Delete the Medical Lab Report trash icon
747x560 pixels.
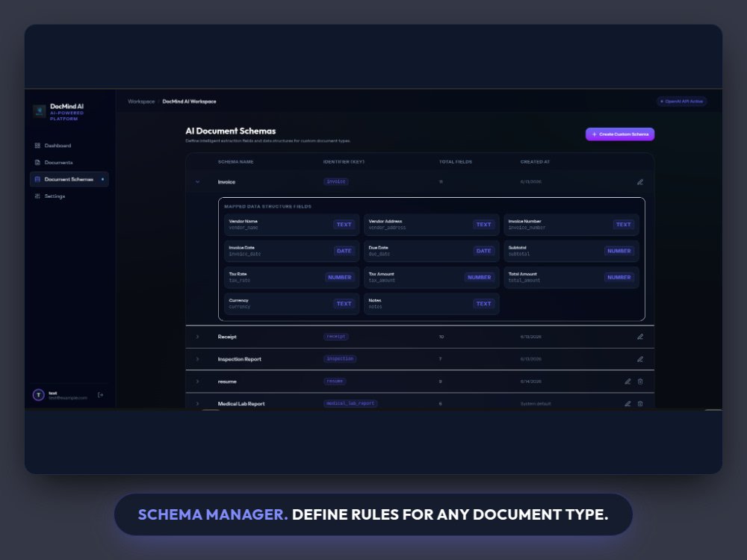(x=640, y=404)
